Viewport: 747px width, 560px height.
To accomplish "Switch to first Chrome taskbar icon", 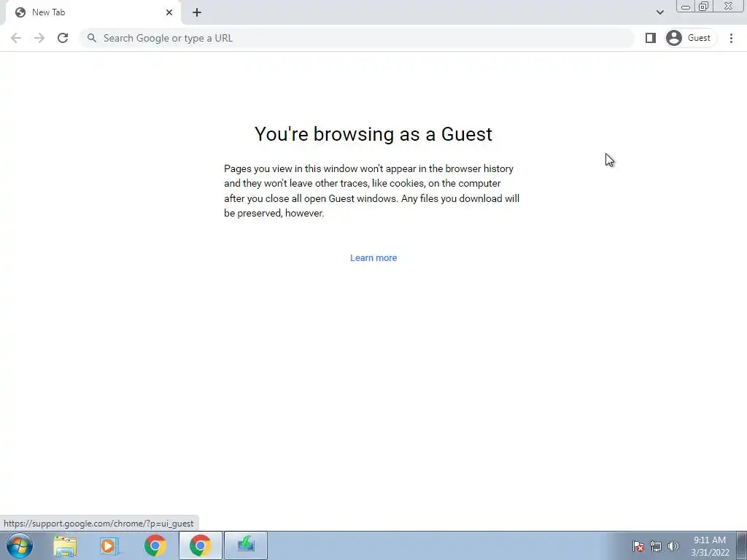I will point(155,545).
